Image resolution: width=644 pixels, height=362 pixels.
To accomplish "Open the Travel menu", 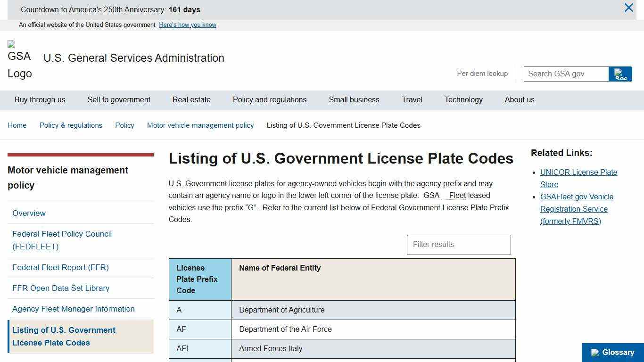I will [x=412, y=99].
